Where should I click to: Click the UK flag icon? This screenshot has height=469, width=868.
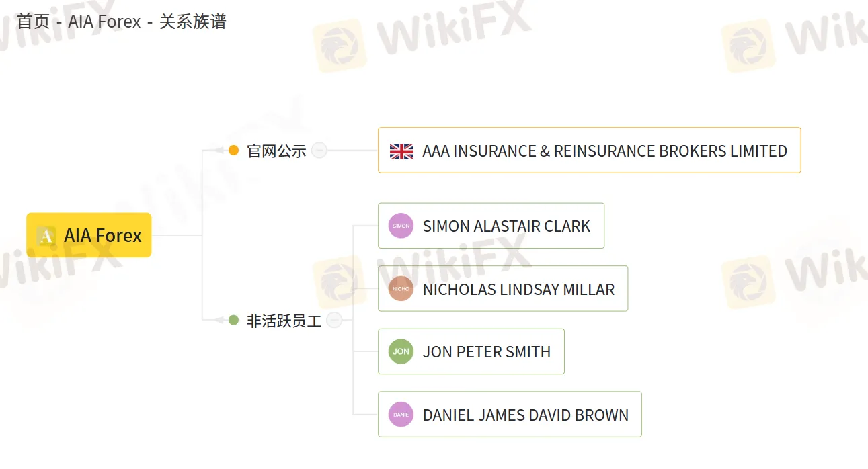click(401, 151)
